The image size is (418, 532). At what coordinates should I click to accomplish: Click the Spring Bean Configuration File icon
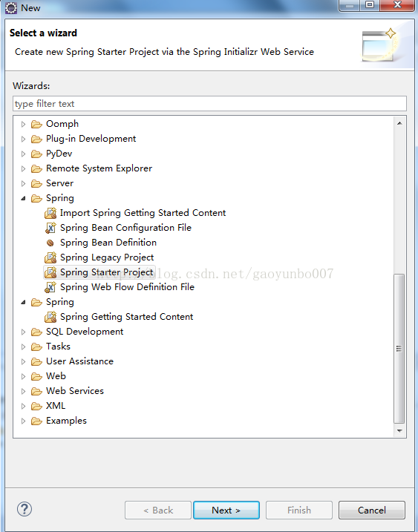point(50,228)
